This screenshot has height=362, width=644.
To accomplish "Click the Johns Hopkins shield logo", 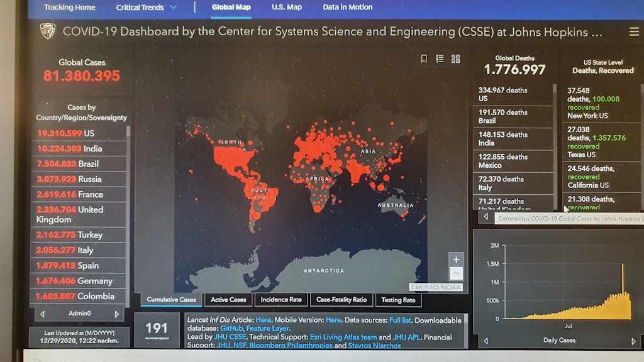I will tap(48, 31).
